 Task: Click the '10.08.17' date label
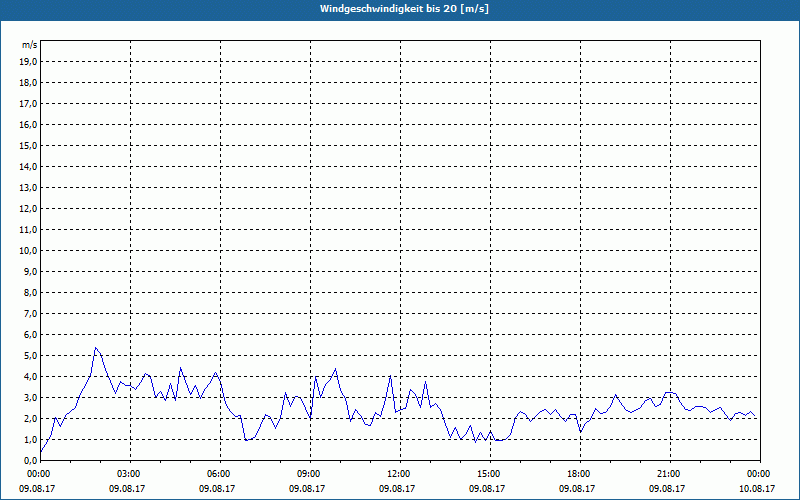(757, 488)
